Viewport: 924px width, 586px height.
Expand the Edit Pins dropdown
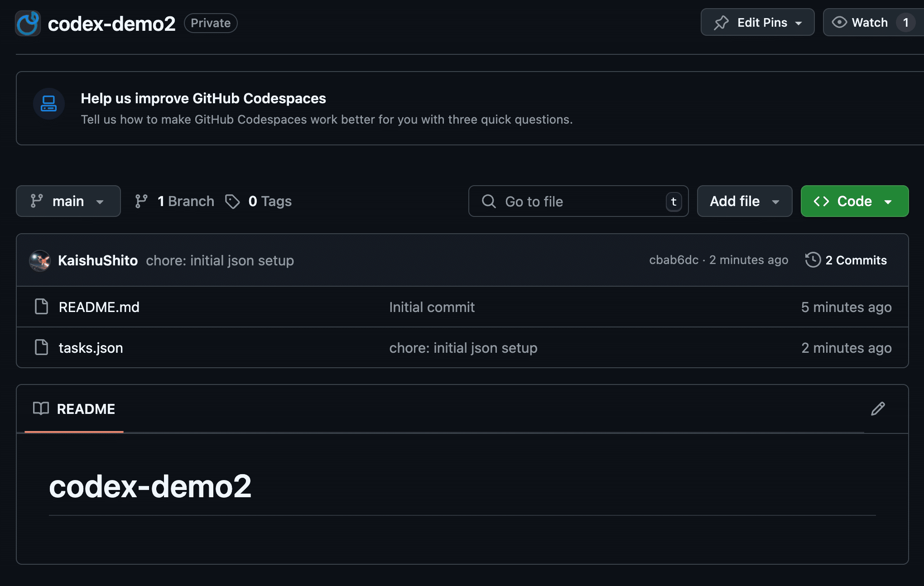[757, 23]
